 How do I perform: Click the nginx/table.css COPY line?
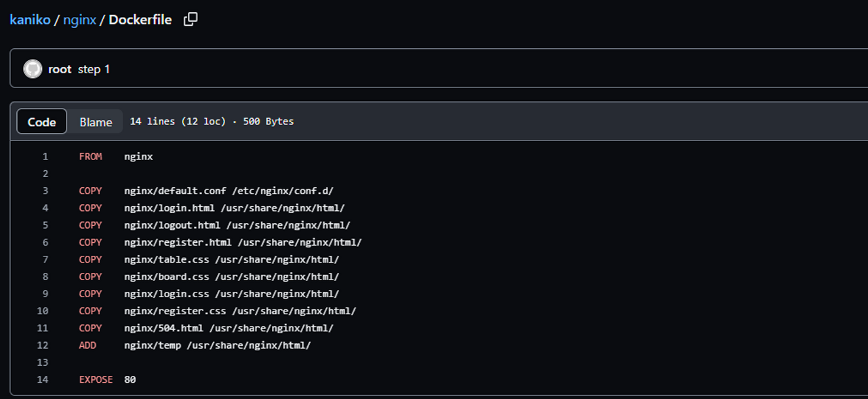tap(209, 260)
